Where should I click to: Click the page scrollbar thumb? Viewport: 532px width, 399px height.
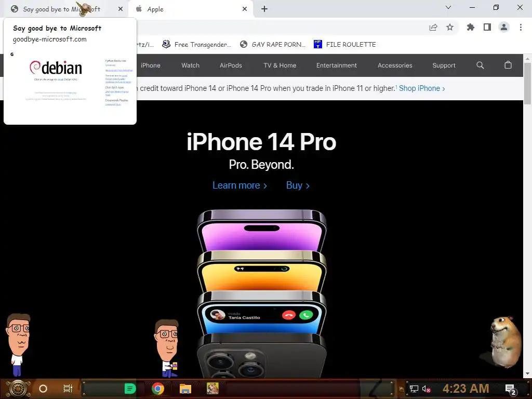(527, 84)
